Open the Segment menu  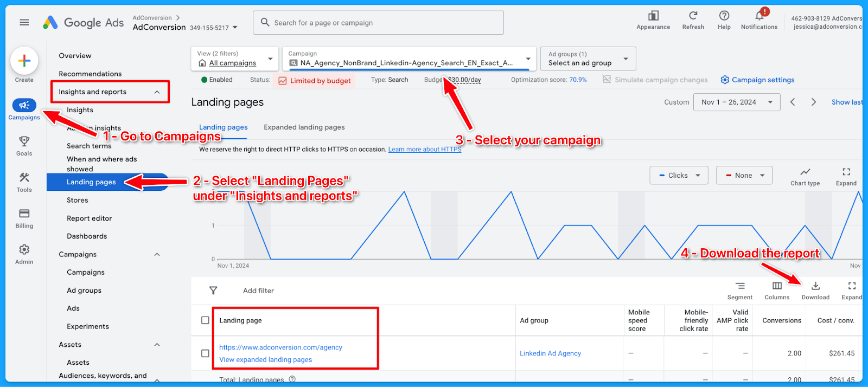(x=740, y=291)
